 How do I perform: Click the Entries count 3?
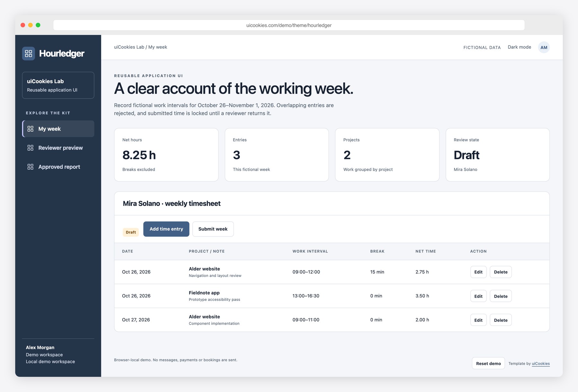(x=237, y=155)
